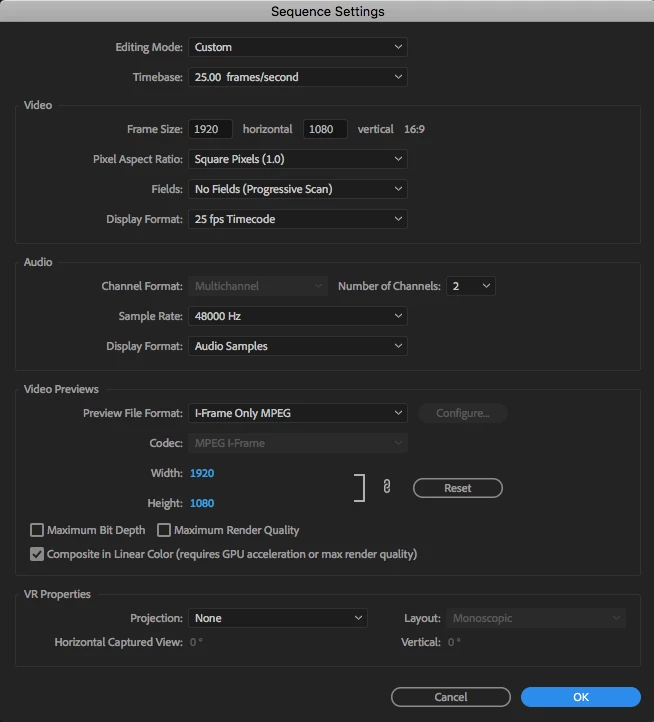The width and height of the screenshot is (654, 722).
Task: Uncheck Composite in Linear Color
Action: coord(37,554)
